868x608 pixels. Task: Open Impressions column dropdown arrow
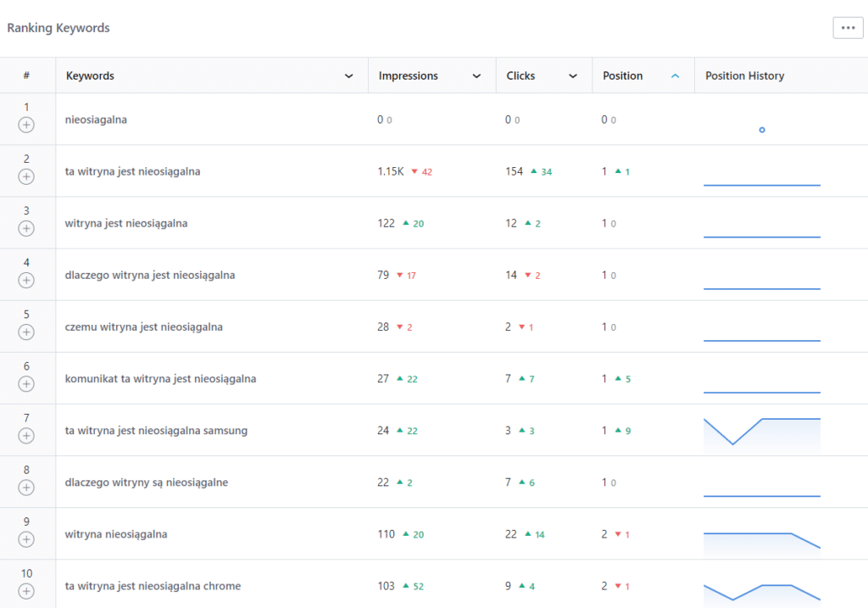coord(476,76)
